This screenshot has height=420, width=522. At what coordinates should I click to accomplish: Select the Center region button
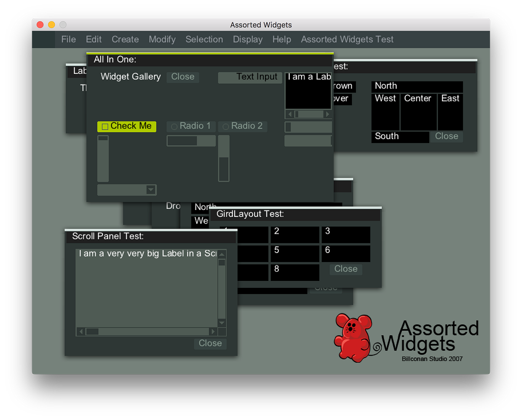pyautogui.click(x=418, y=112)
